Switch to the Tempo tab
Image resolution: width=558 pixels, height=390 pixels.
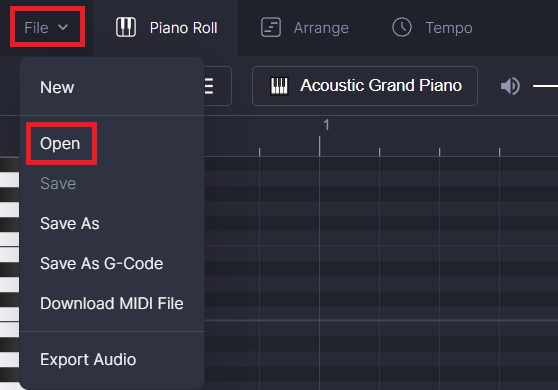click(432, 28)
